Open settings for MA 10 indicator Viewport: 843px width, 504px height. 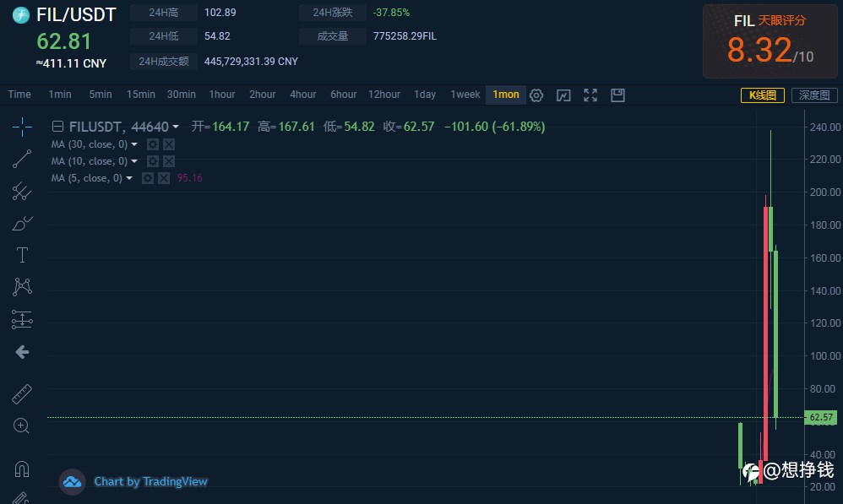point(153,161)
